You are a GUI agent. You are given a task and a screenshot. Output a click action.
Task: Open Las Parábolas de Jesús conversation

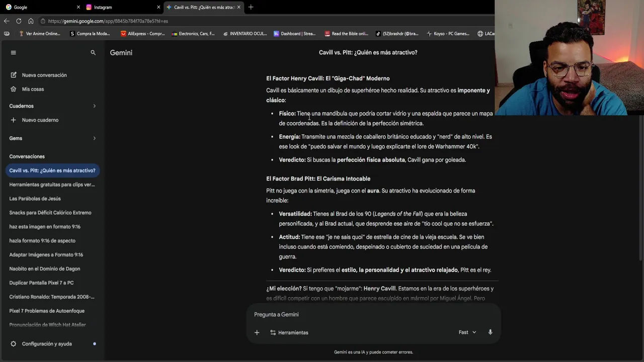point(52,199)
